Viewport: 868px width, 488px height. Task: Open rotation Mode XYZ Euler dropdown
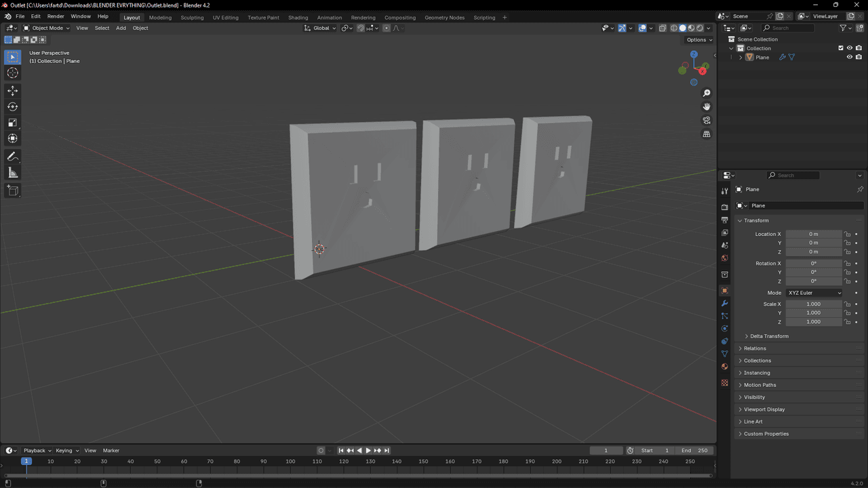point(814,293)
